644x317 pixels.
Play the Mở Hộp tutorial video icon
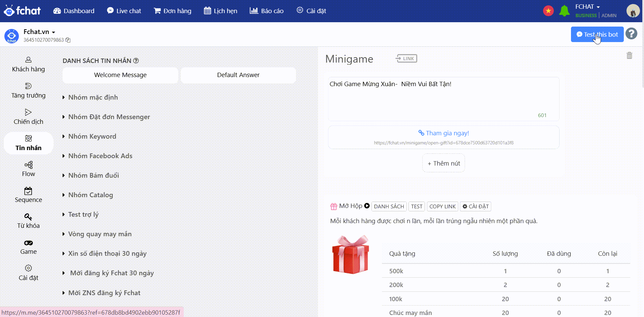coord(367,206)
